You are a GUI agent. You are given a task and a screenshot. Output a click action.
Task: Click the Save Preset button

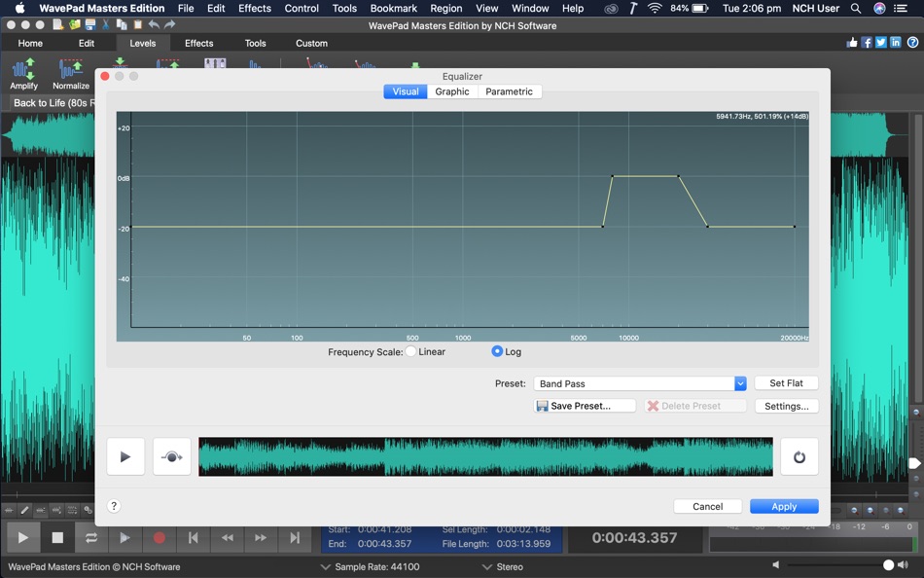click(585, 406)
